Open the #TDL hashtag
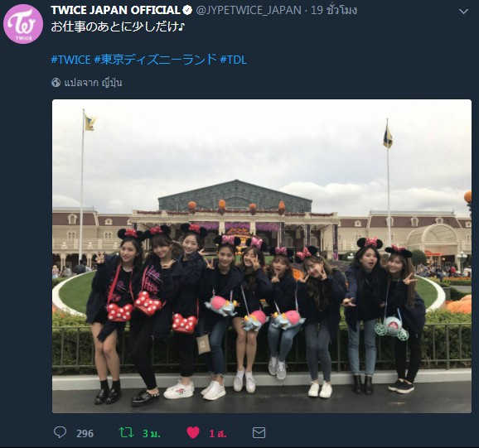Screen dimensions: 479x448 click(233, 59)
